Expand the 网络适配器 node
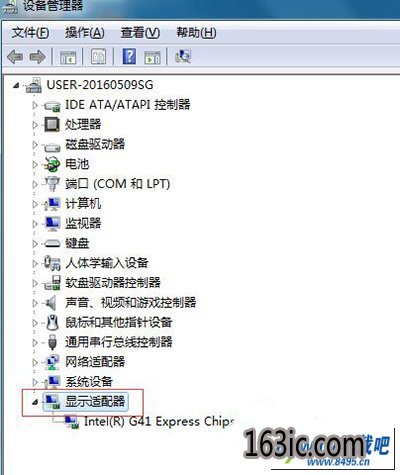 tap(35, 362)
